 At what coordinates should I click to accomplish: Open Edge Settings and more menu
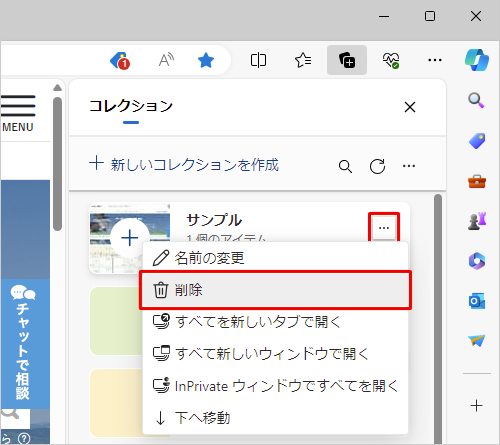tap(435, 60)
